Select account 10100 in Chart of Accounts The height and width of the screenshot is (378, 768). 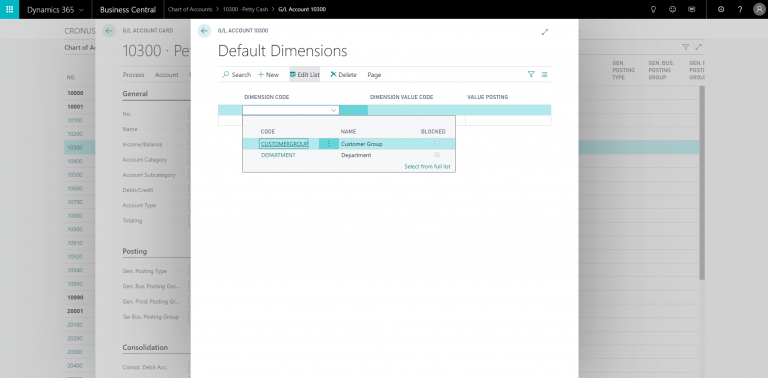click(x=75, y=120)
